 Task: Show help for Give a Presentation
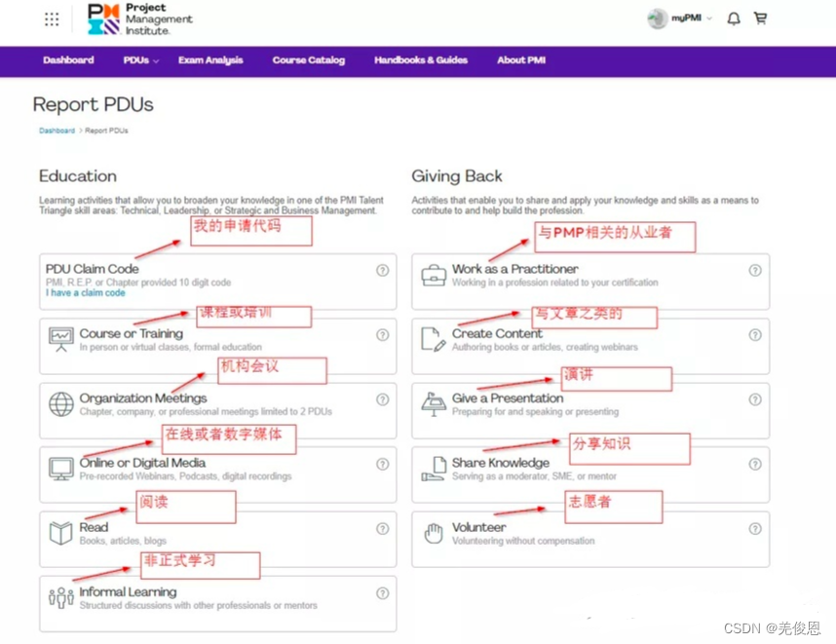pos(755,399)
